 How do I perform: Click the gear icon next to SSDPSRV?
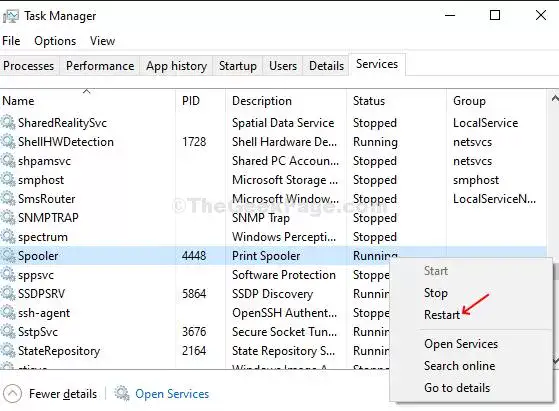pyautogui.click(x=8, y=294)
